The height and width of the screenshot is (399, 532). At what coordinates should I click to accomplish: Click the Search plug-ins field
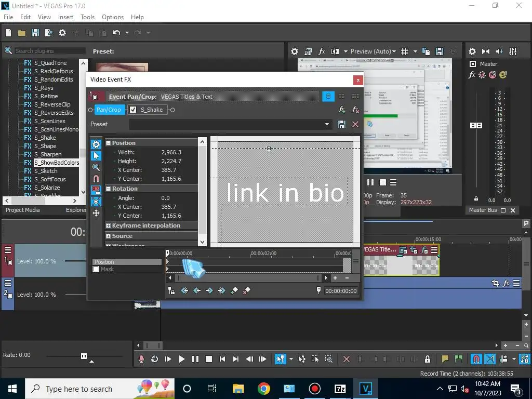[x=50, y=51]
